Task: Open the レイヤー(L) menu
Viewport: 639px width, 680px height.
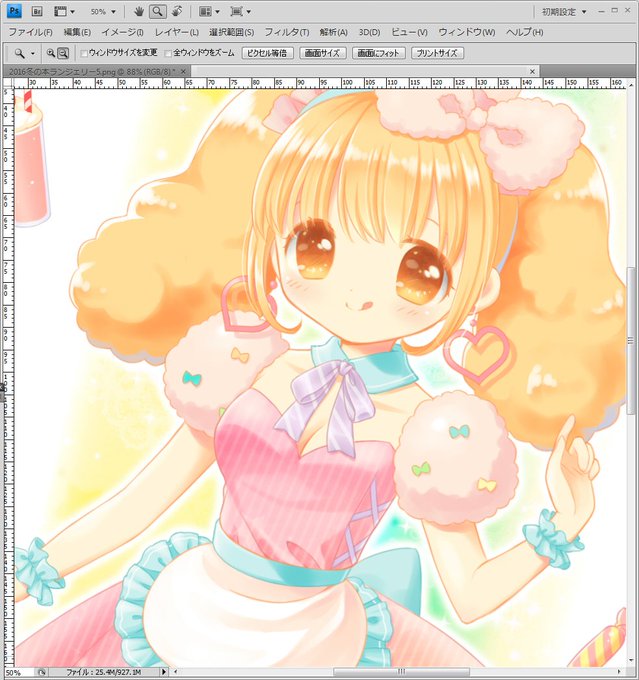Action: pos(177,33)
